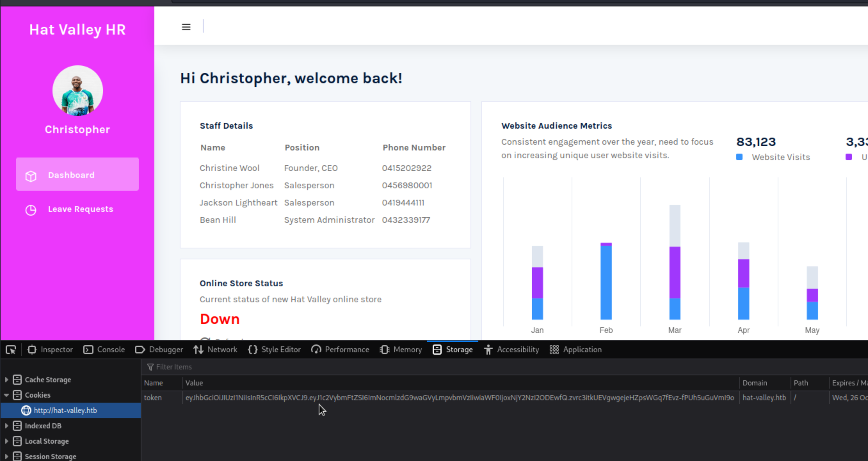Open the Network panel

(x=215, y=350)
